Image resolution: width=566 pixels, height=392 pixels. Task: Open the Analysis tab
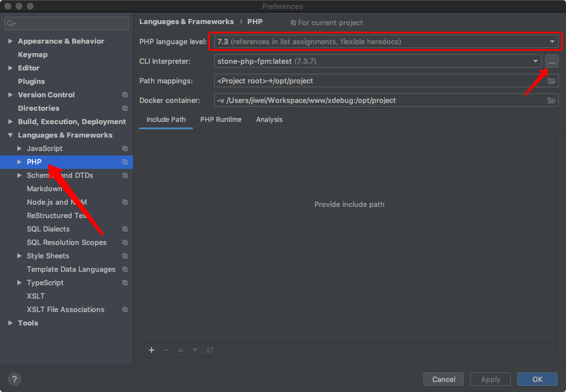[269, 119]
